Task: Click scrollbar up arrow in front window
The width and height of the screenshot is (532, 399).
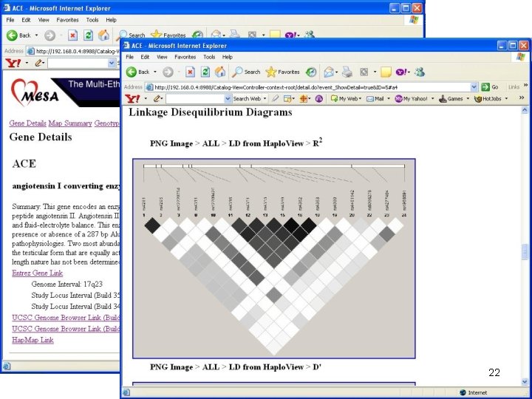Action: [x=525, y=110]
